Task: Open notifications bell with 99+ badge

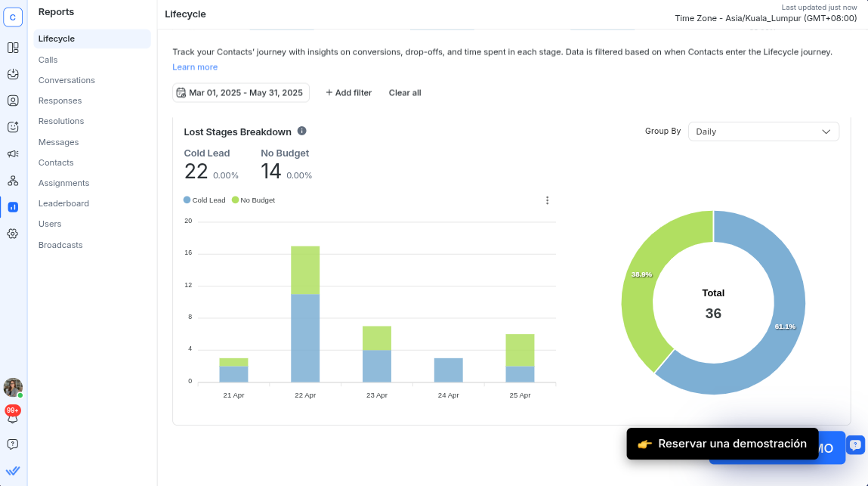Action: click(x=13, y=414)
